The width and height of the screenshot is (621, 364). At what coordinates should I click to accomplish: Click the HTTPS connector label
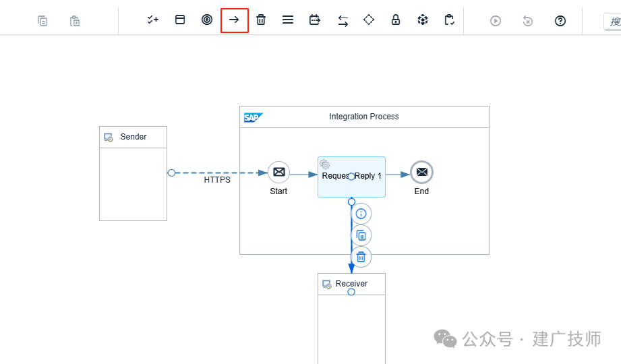pos(217,180)
